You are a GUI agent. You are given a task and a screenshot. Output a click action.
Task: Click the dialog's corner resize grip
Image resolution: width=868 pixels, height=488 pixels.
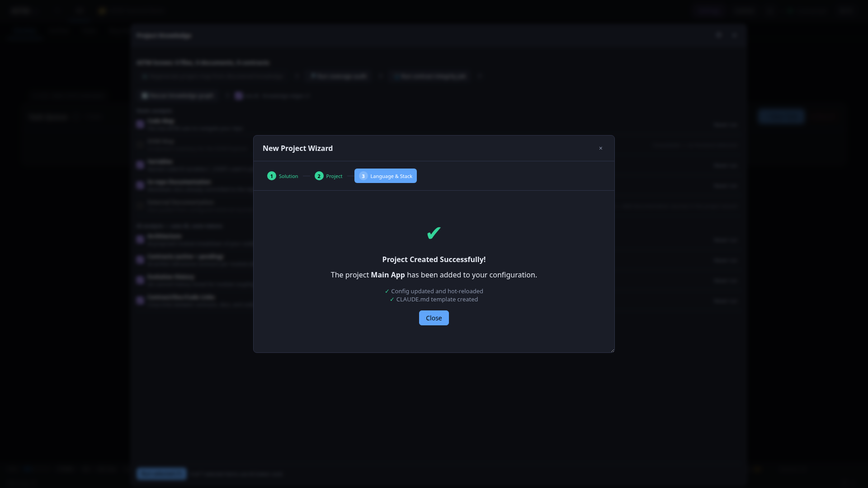612,350
